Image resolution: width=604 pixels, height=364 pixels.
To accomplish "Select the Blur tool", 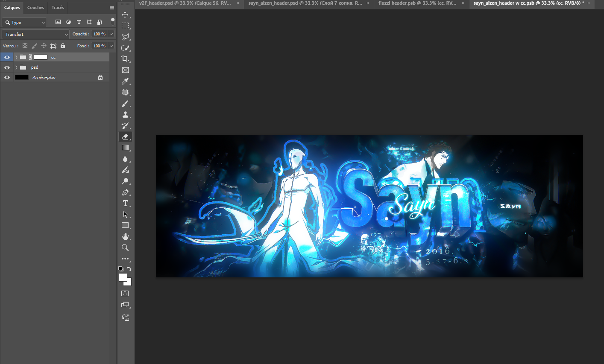I will pyautogui.click(x=125, y=159).
